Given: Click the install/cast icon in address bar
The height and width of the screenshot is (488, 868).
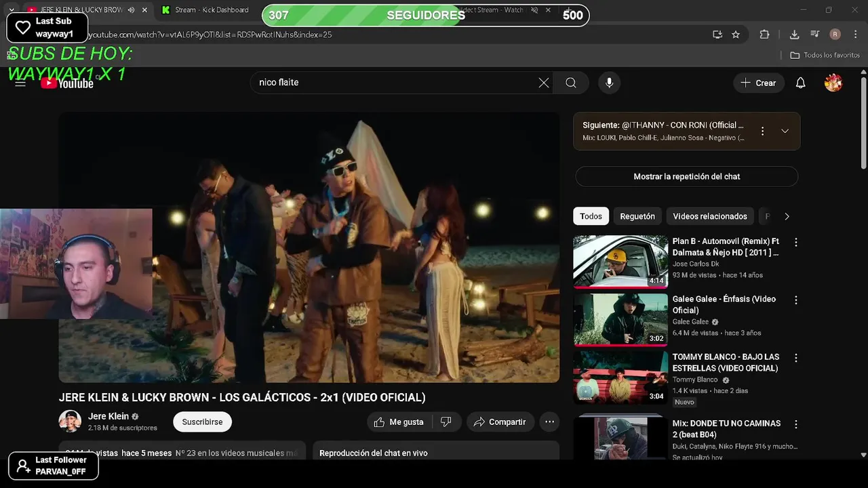Looking at the screenshot, I should [x=717, y=35].
